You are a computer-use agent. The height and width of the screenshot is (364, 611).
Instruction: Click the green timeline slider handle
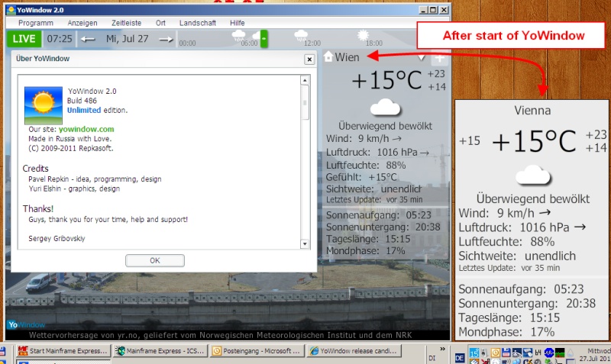[264, 39]
